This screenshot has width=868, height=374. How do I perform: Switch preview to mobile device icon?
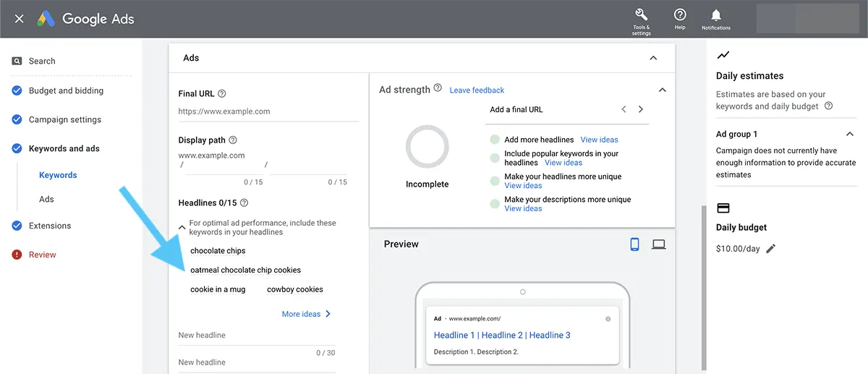634,245
